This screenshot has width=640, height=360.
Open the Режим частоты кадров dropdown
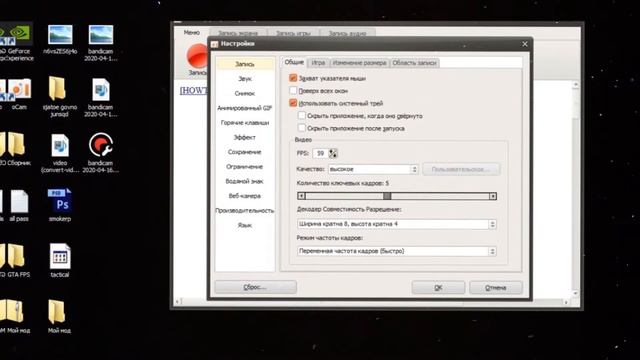coord(396,251)
